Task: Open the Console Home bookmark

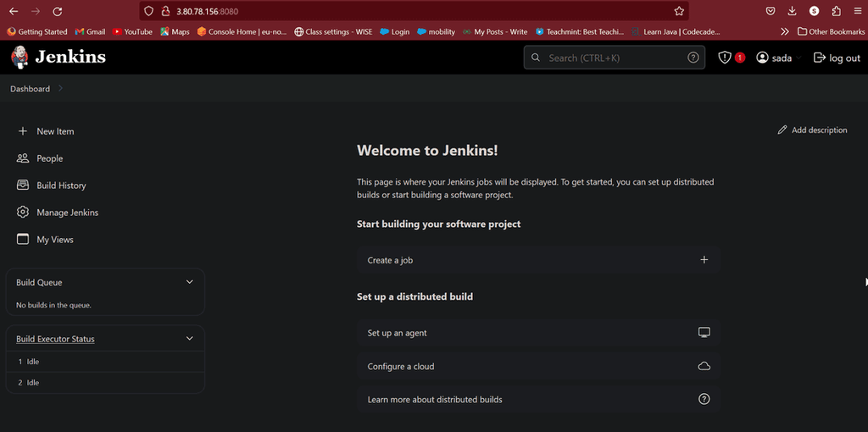Action: point(242,31)
